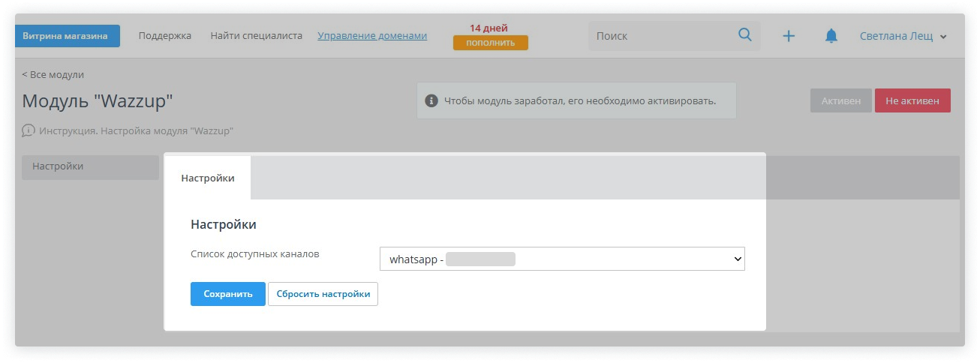This screenshot has width=980, height=363.
Task: Click the info icon in activation notice
Action: (431, 100)
